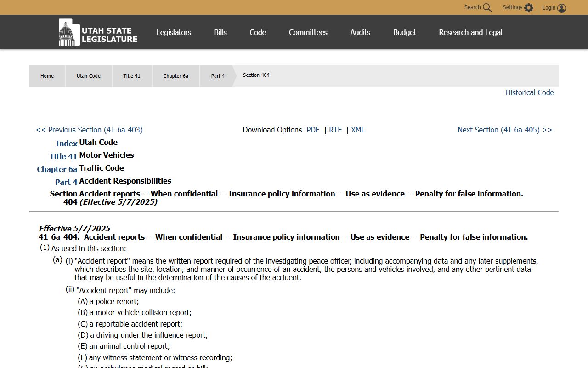
Task: Download the section as XML
Action: pos(358,130)
